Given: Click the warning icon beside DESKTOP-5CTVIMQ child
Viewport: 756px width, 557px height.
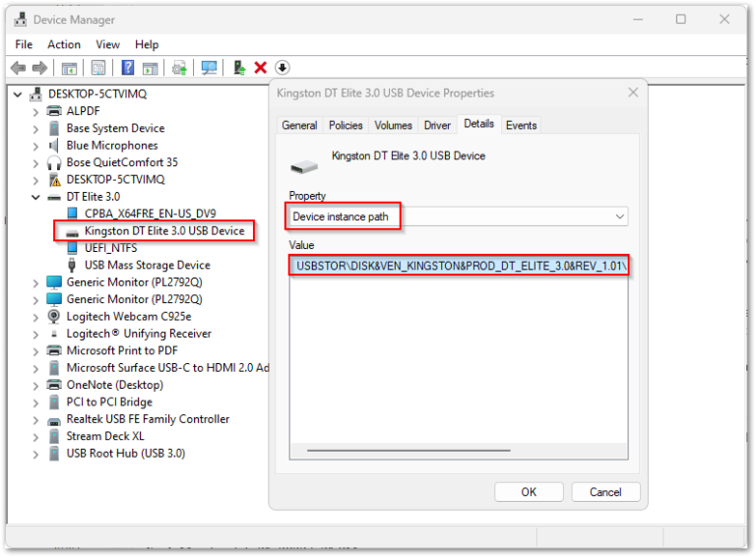Looking at the screenshot, I should pyautogui.click(x=55, y=180).
